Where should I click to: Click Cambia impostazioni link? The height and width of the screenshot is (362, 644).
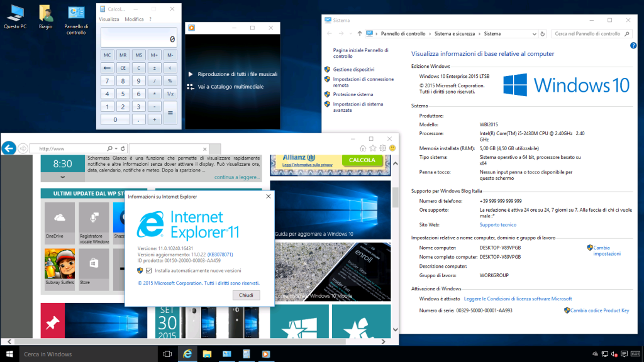coord(607,251)
